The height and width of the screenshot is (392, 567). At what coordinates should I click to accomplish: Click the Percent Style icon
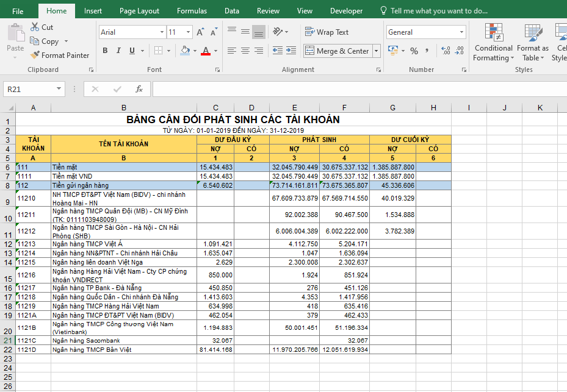pos(414,51)
